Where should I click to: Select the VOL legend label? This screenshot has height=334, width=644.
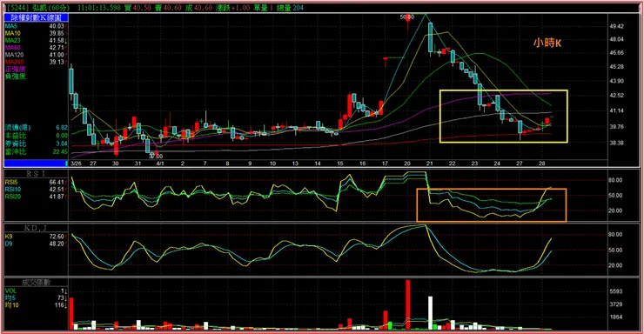[10, 291]
